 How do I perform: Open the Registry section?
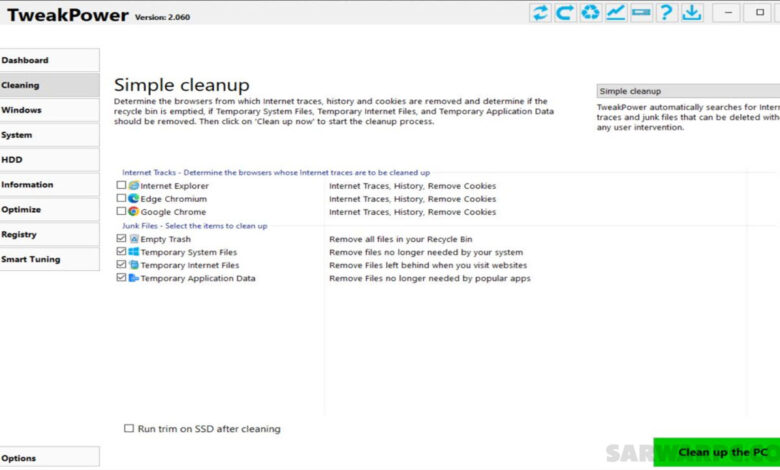click(49, 234)
